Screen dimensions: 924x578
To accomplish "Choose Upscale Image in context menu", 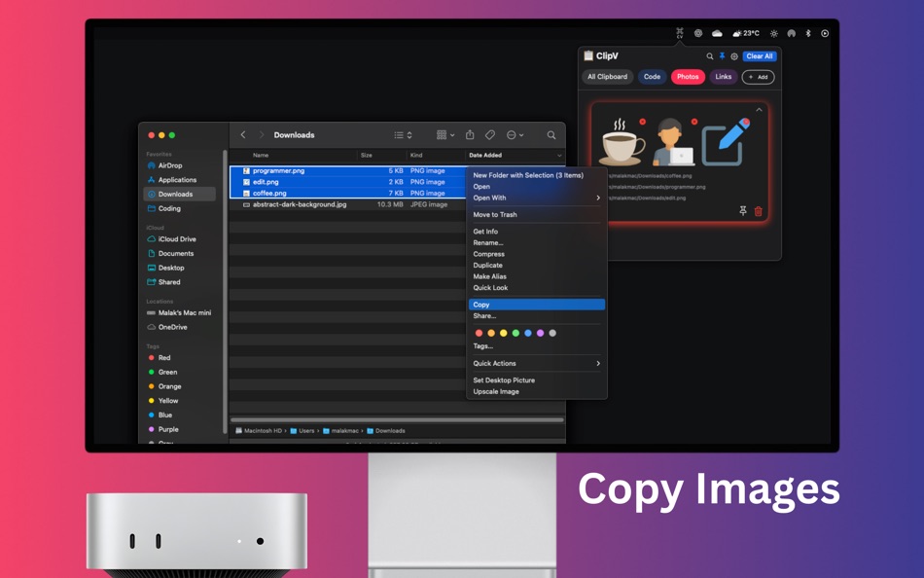I will (x=496, y=391).
